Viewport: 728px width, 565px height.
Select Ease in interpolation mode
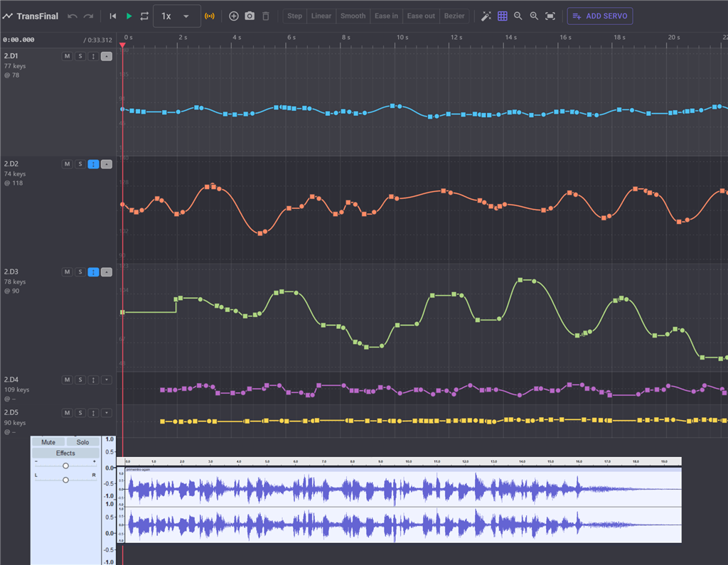tap(386, 16)
